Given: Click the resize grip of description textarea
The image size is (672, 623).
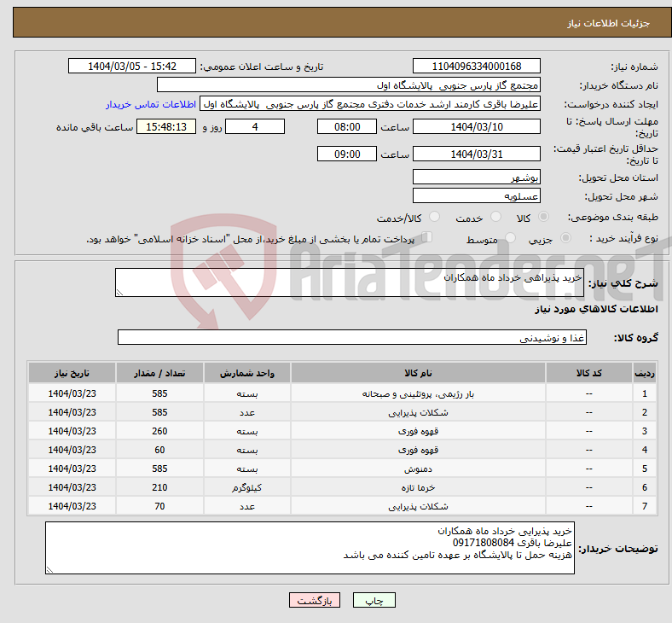Looking at the screenshot, I should [119, 293].
